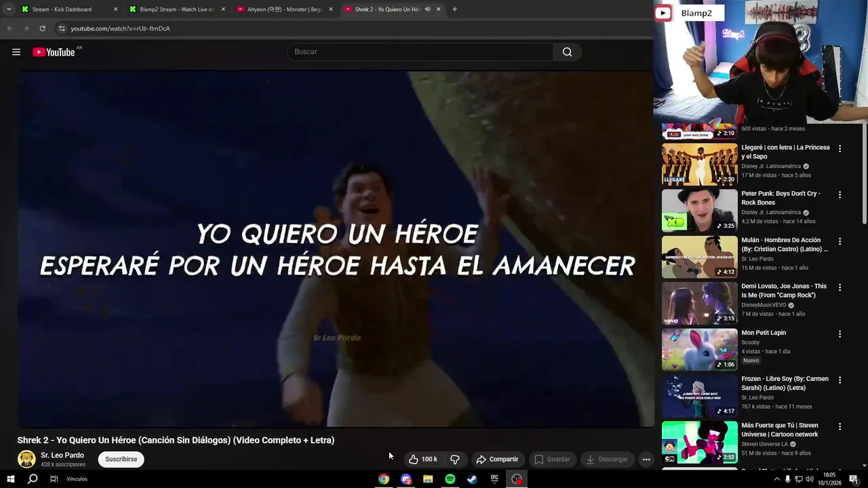Image resolution: width=868 pixels, height=488 pixels.
Task: Open the Windows Start menu
Action: (10, 479)
